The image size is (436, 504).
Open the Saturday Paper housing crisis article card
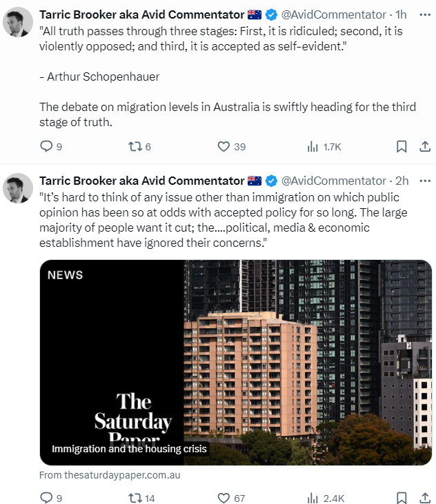coord(235,362)
